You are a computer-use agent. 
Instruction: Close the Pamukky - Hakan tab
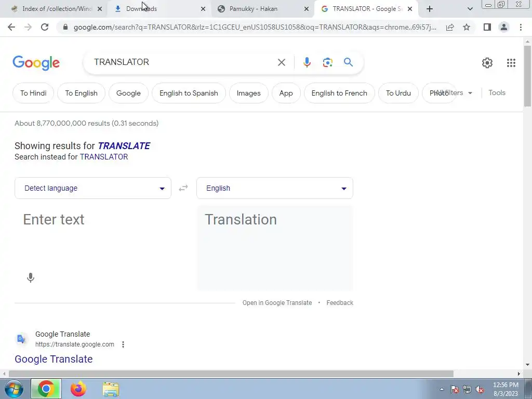pyautogui.click(x=307, y=9)
